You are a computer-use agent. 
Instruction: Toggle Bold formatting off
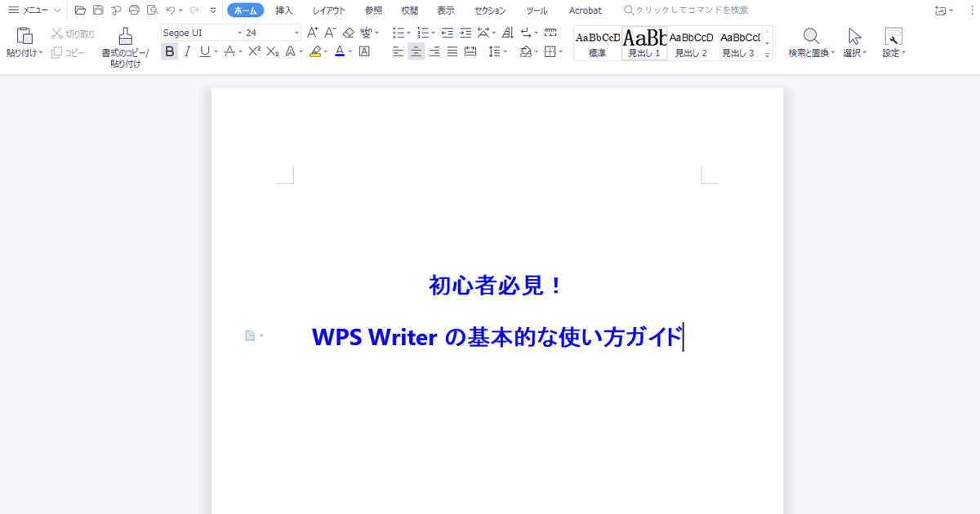click(x=169, y=51)
